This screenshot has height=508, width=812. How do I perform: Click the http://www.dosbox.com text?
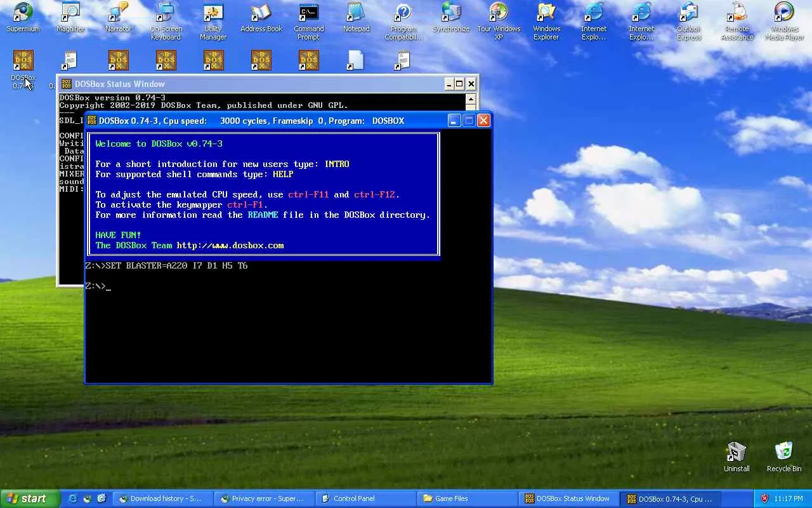coord(230,245)
